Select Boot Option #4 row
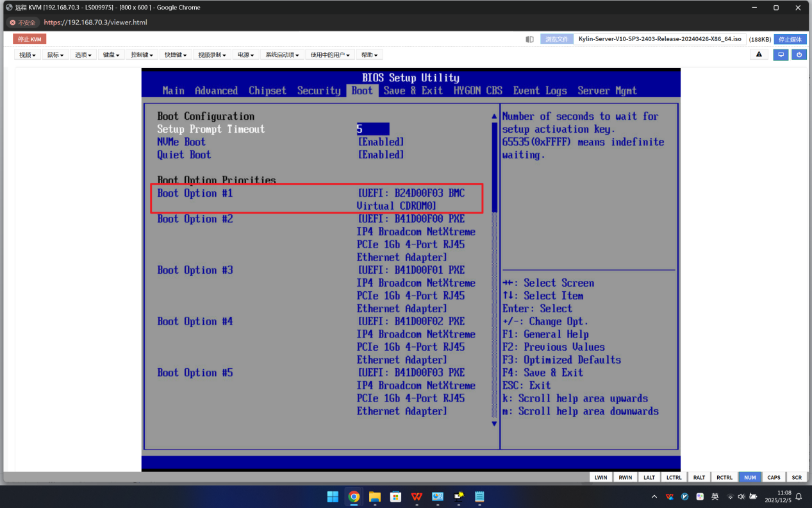This screenshot has width=812, height=508. [x=317, y=340]
